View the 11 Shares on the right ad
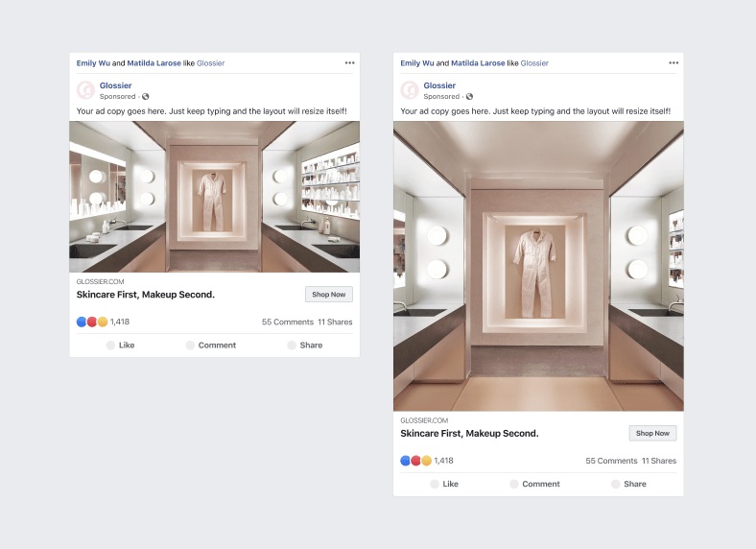756x549 pixels. (659, 461)
